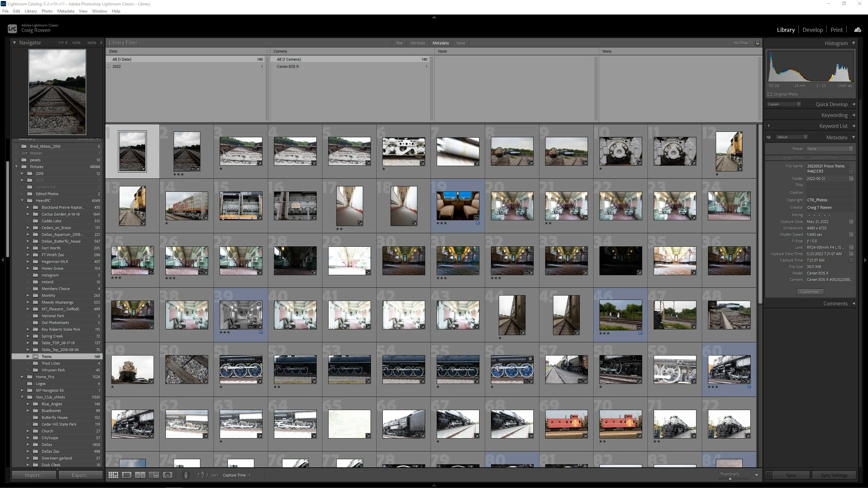This screenshot has height=488, width=868.
Task: Click the Customize button in Metadata panel
Action: 810,292
